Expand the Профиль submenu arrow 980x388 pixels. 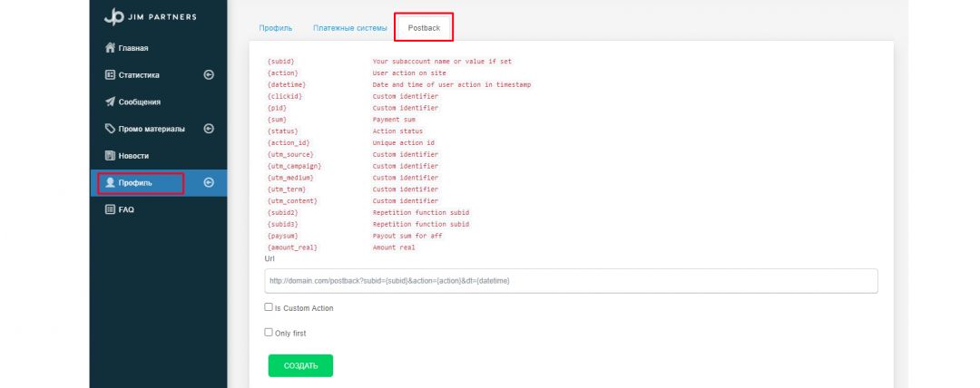(209, 182)
